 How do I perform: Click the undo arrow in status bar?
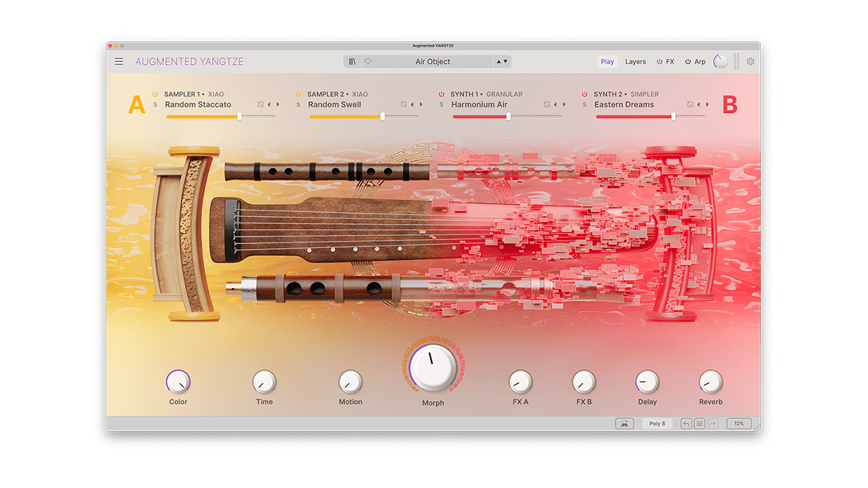686,424
